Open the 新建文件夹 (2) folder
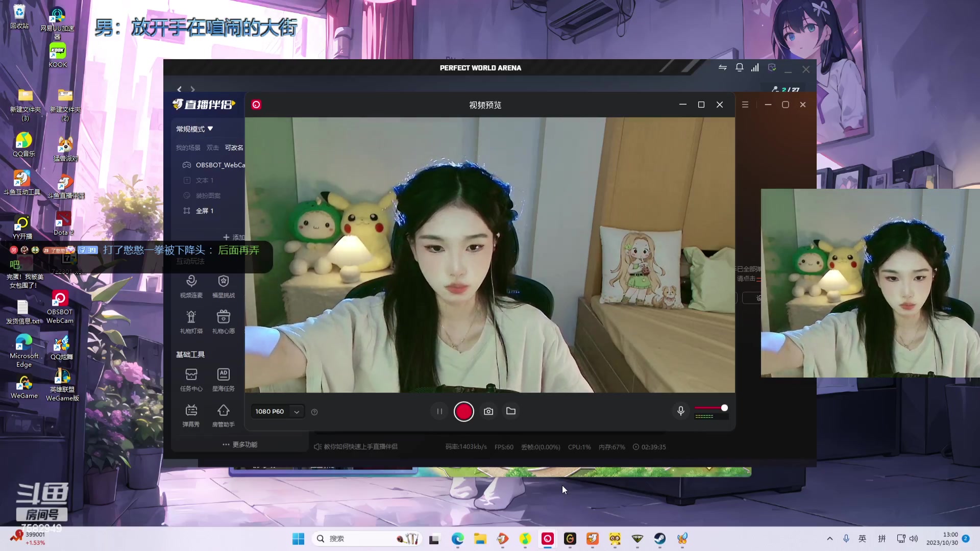This screenshot has width=980, height=551. tap(65, 105)
